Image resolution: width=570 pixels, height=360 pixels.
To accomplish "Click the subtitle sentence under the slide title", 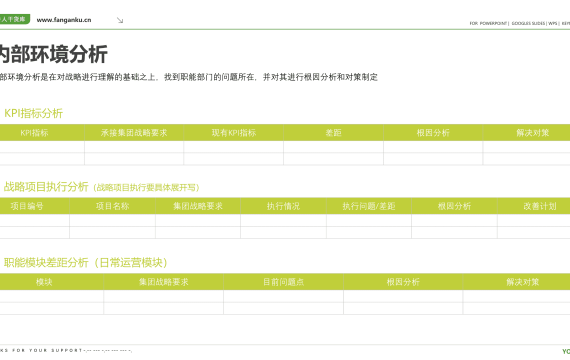I will pos(189,77).
